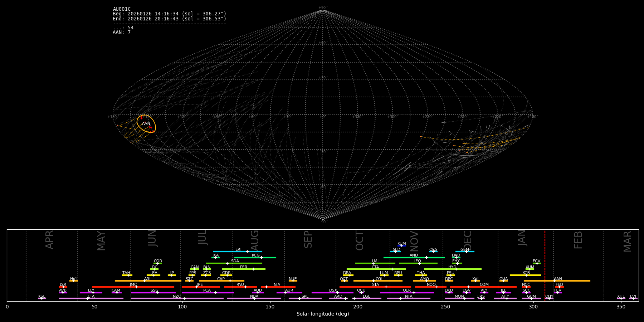Click the FED shower label
Viewport: 644px width, 322px height.
click(x=560, y=285)
